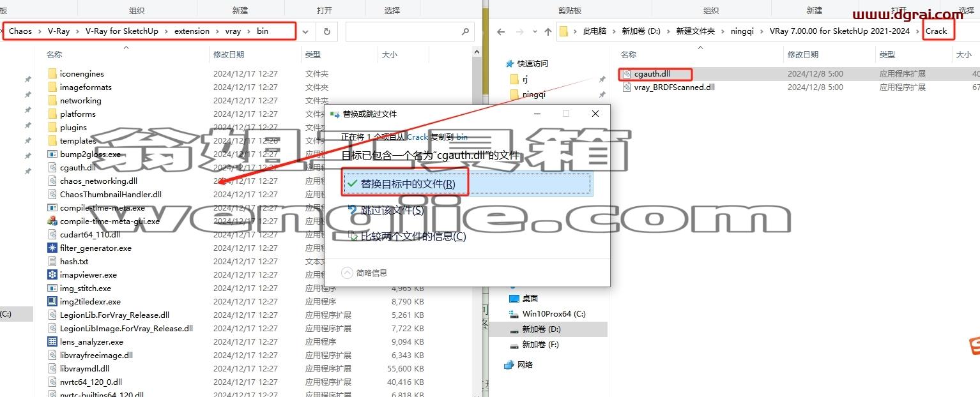This screenshot has height=397, width=980.
Task: Open the networking folder
Action: coord(80,100)
